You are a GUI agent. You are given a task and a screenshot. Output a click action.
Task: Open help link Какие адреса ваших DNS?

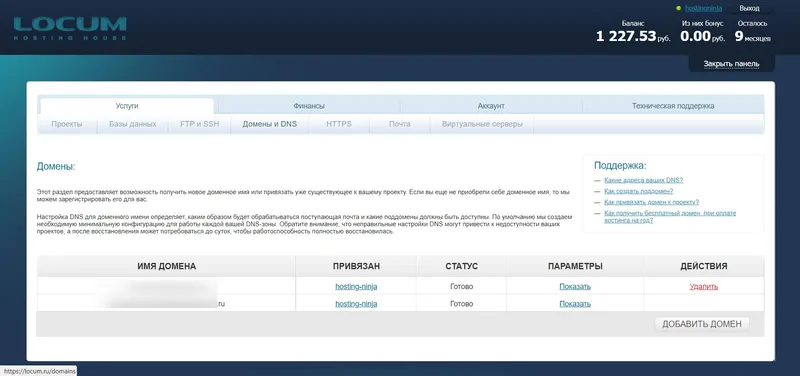643,180
